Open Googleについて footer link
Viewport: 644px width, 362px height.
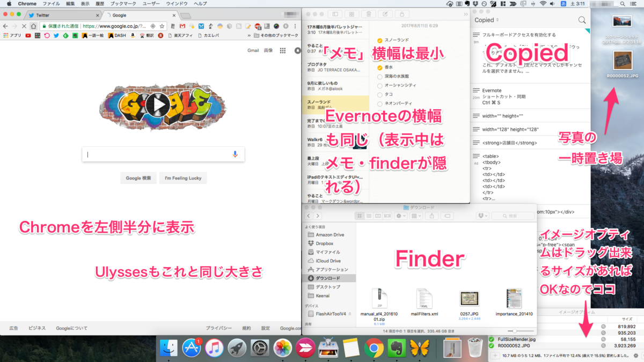pos(72,328)
